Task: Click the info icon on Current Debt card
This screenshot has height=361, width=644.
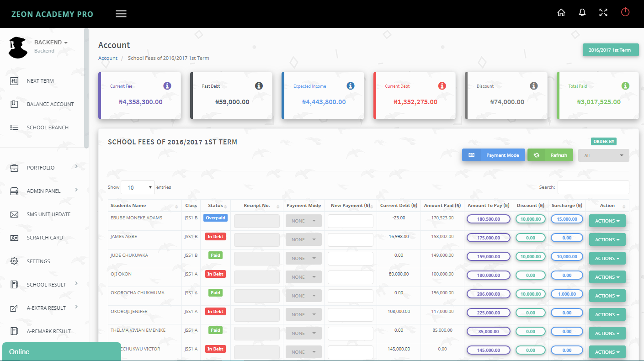Action: tap(442, 86)
